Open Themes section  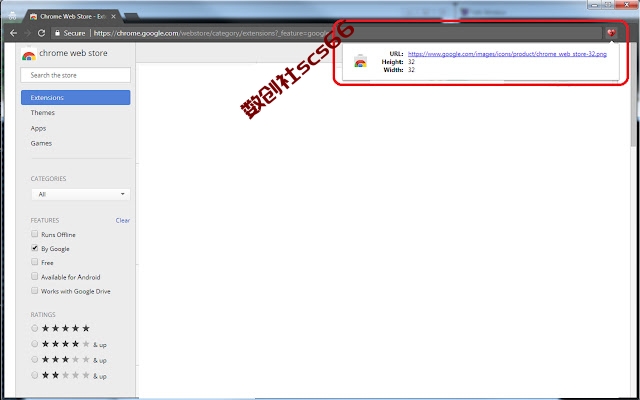[42, 113]
